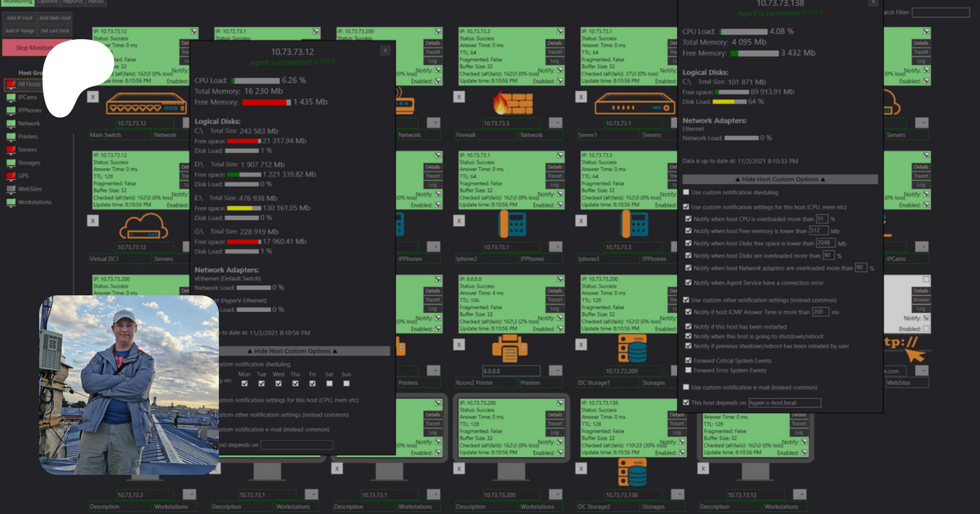
Task: Open the dropdown beside Firewall's 10.73.73.3 field
Action: coord(555,123)
